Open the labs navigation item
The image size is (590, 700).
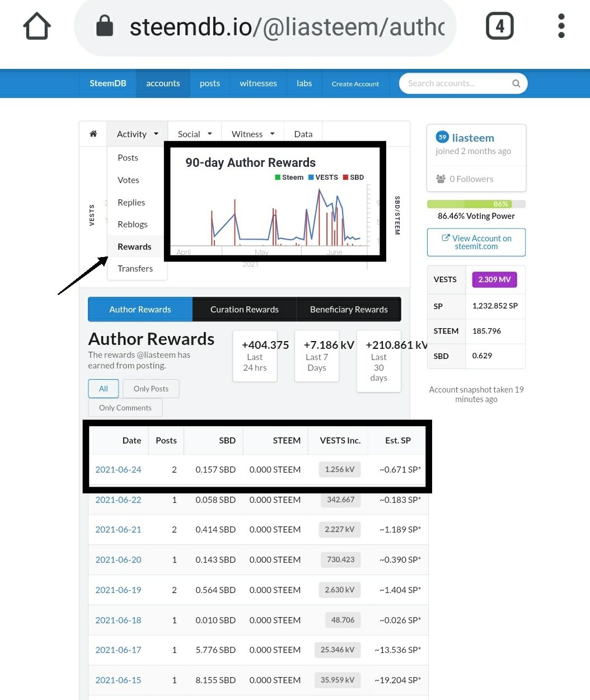304,83
